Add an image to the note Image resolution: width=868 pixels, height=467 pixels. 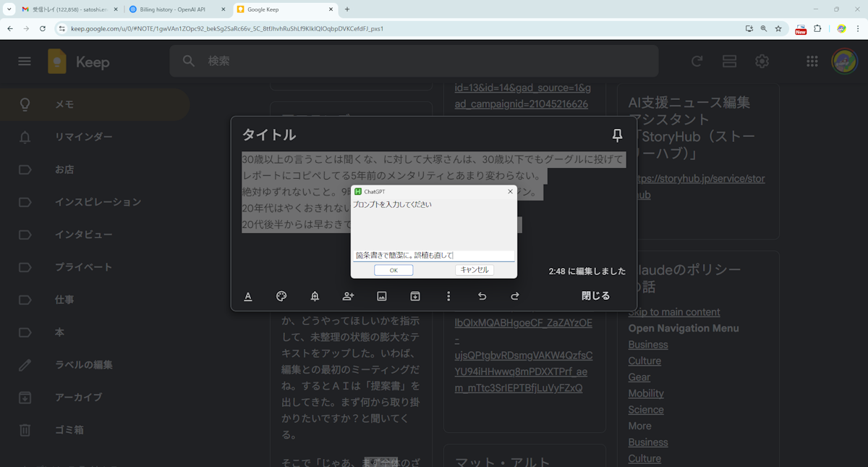click(x=382, y=296)
